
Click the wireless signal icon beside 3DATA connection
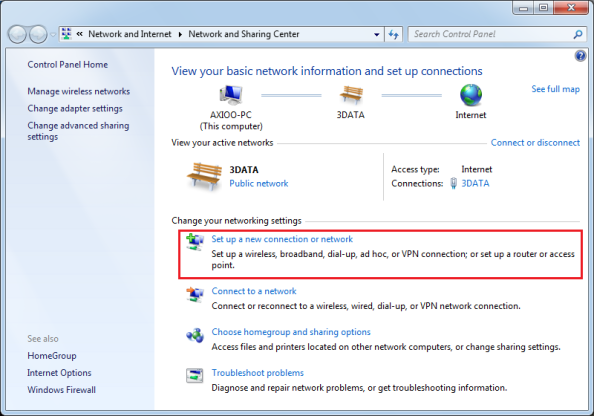453,183
